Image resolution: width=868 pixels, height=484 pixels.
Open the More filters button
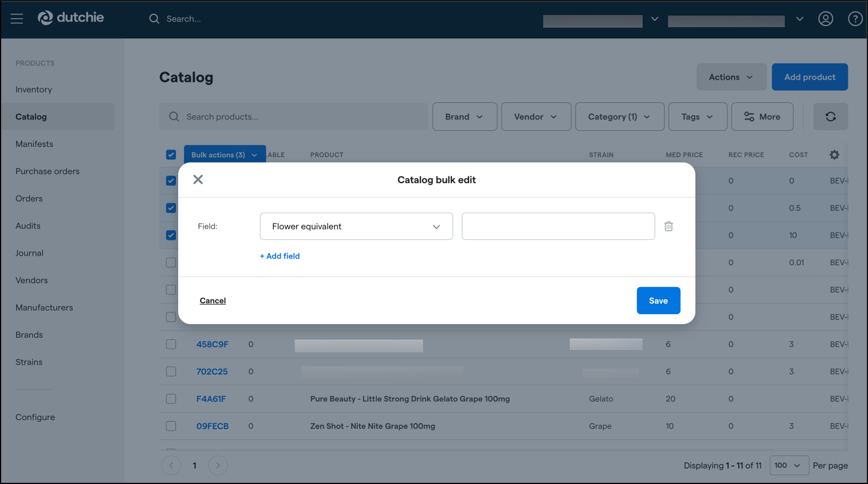(762, 117)
